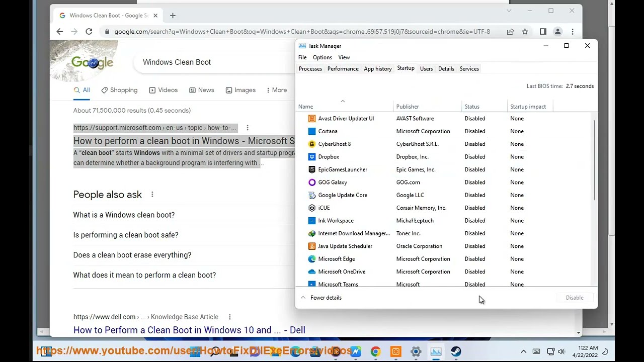Open Chrome side panel
The width and height of the screenshot is (644, 362).
[543, 32]
